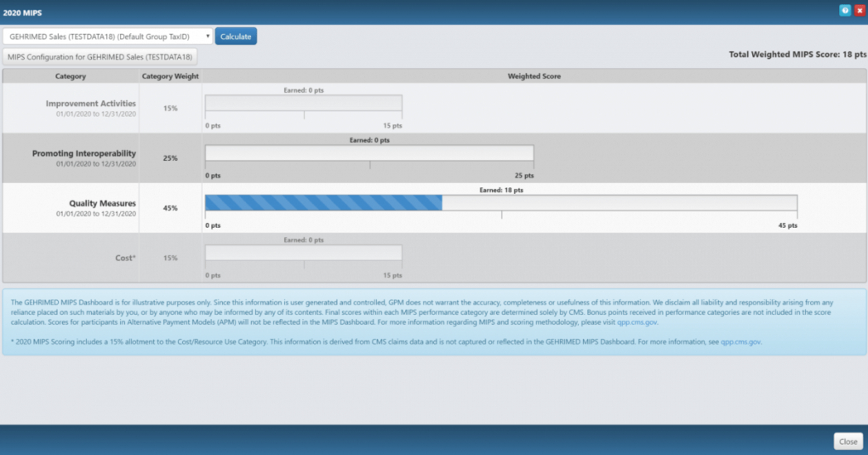
Task: Click the Calculate button
Action: click(236, 37)
